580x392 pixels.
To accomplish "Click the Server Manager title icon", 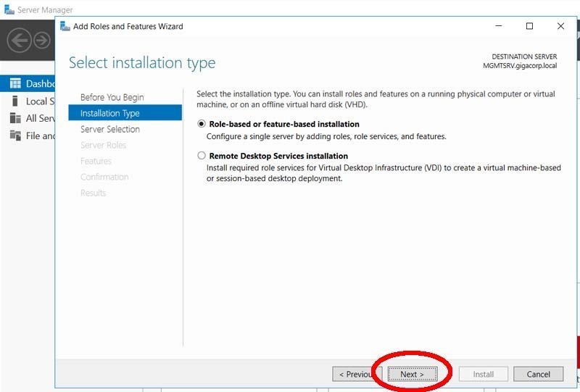I will click(9, 9).
